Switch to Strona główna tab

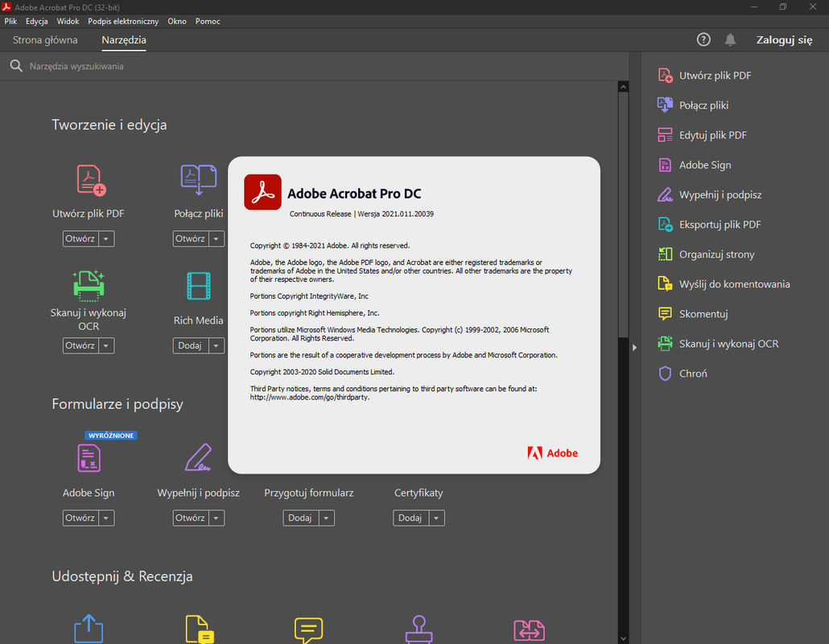45,40
